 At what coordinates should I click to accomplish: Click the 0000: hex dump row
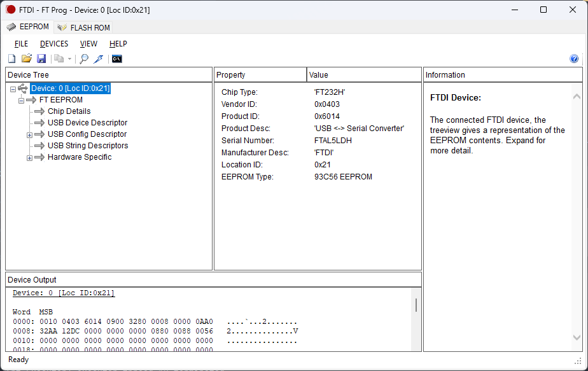click(x=155, y=321)
